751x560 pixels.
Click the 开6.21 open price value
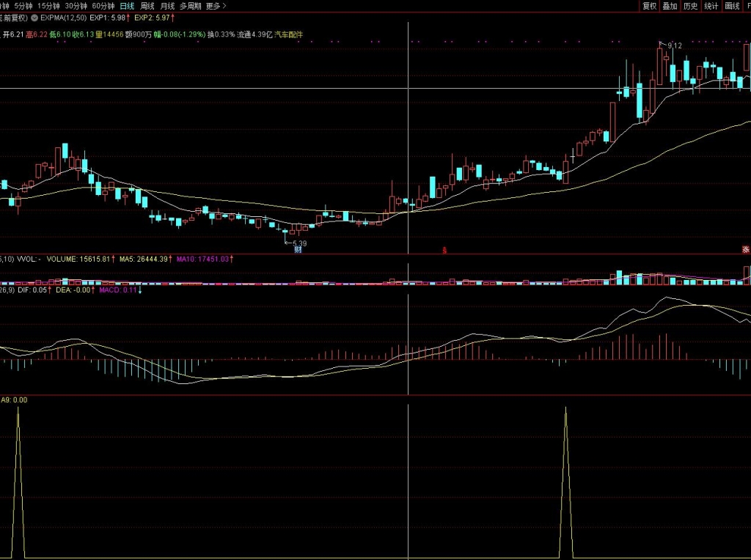point(13,34)
